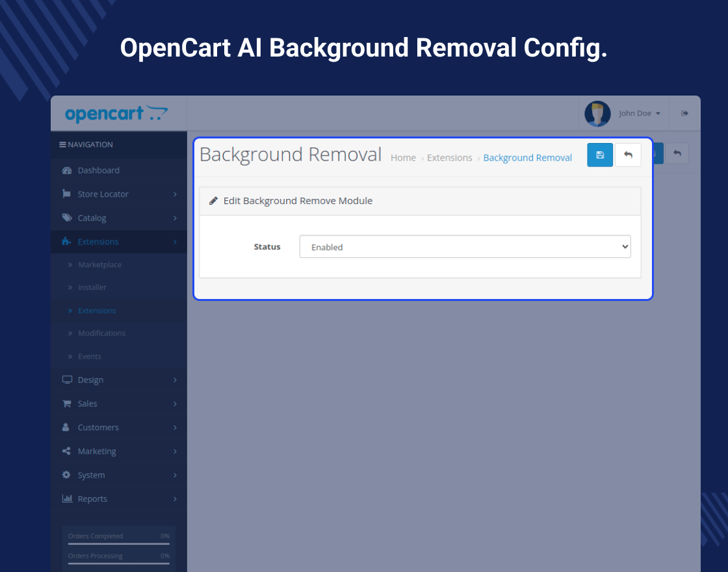
Task: Click the Orders Processing progress bar
Action: pos(119,564)
